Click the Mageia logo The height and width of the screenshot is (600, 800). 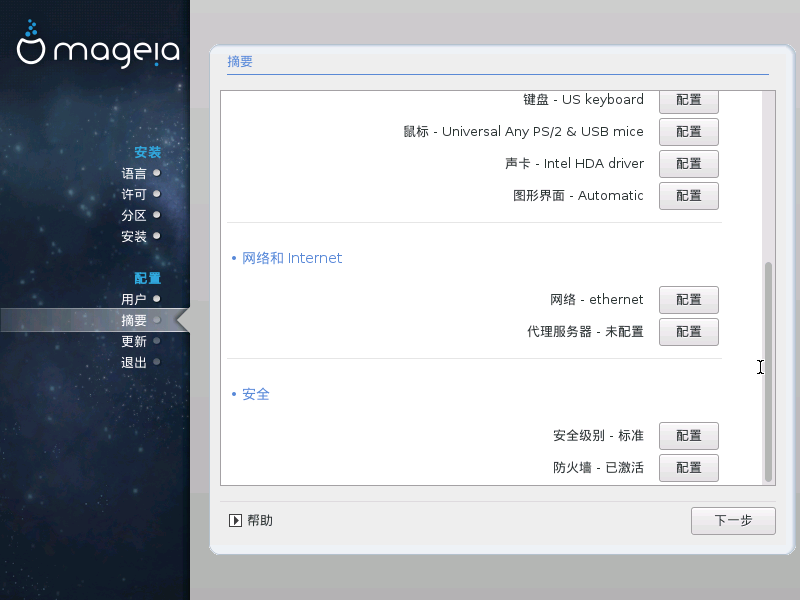[x=98, y=44]
